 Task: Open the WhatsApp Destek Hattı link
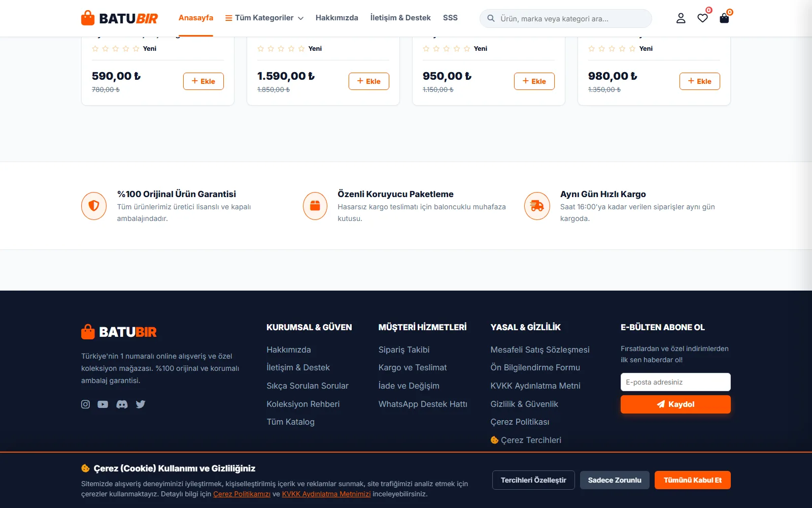pyautogui.click(x=423, y=404)
